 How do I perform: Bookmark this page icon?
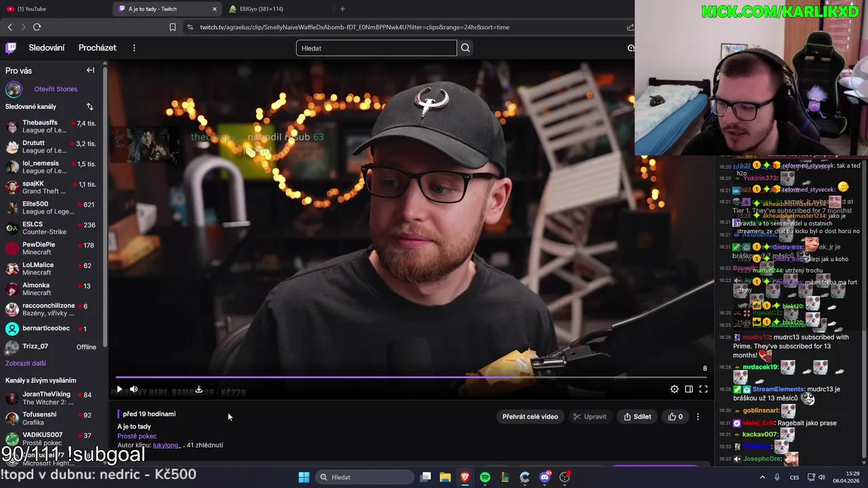[x=172, y=27]
